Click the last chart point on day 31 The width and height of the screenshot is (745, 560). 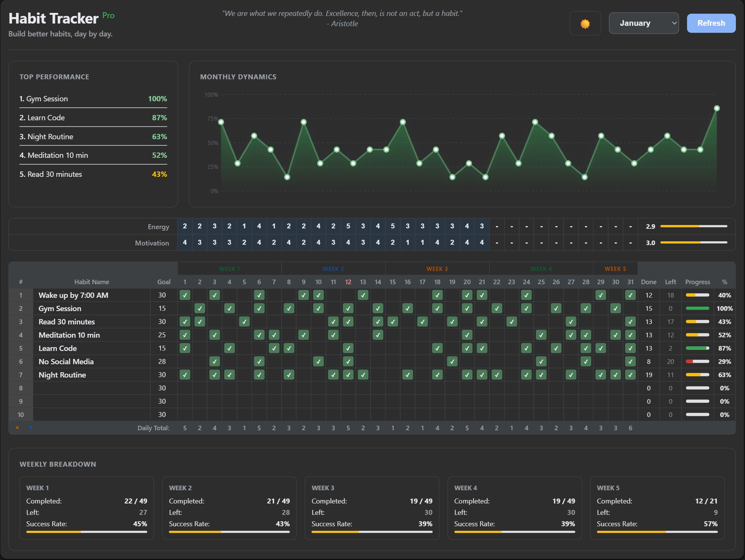point(717,108)
